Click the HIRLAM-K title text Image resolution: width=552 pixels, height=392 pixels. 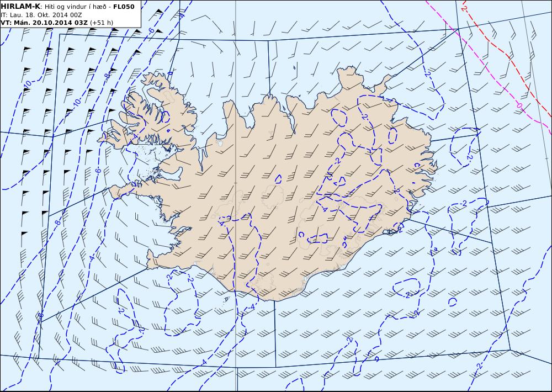click(x=20, y=7)
